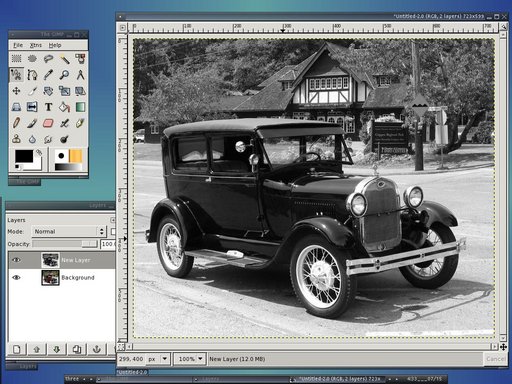Open the Help menu in toolbox
The image size is (512, 384).
pyautogui.click(x=55, y=45)
